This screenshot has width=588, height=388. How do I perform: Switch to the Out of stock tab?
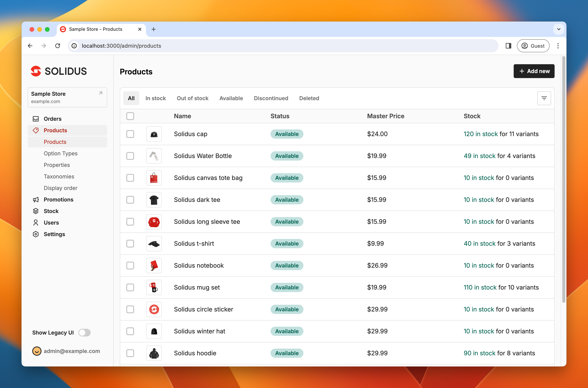[x=193, y=98]
